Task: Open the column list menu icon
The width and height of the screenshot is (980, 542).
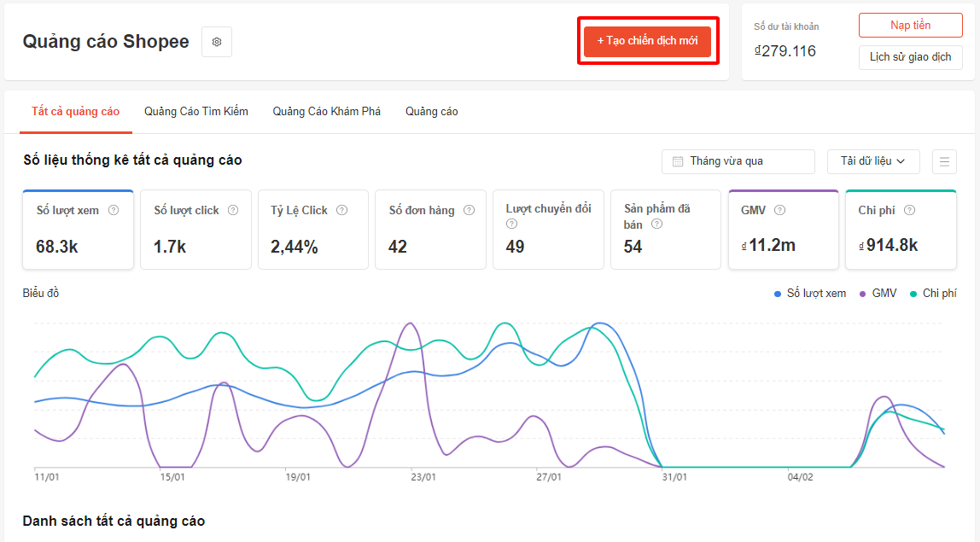Action: click(944, 161)
